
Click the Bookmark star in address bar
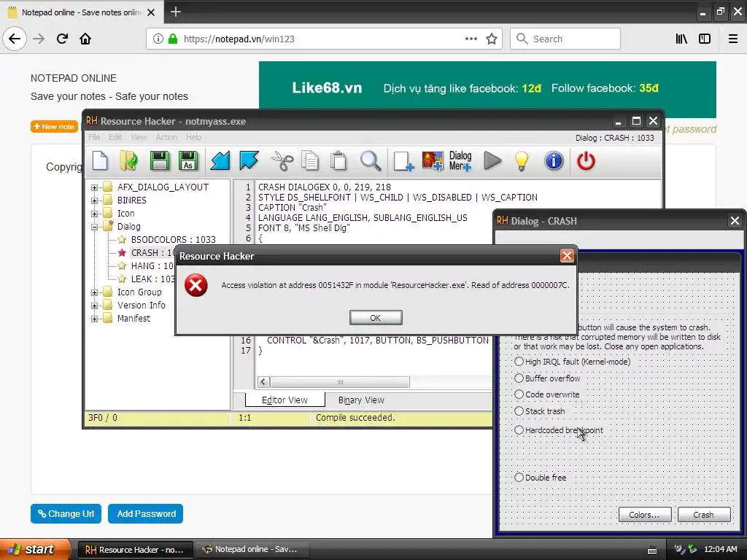pos(492,39)
